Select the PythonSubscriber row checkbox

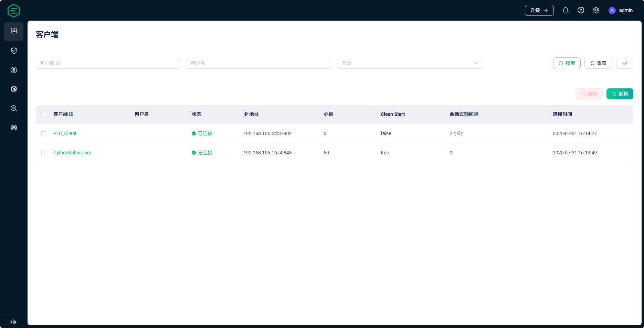point(44,153)
